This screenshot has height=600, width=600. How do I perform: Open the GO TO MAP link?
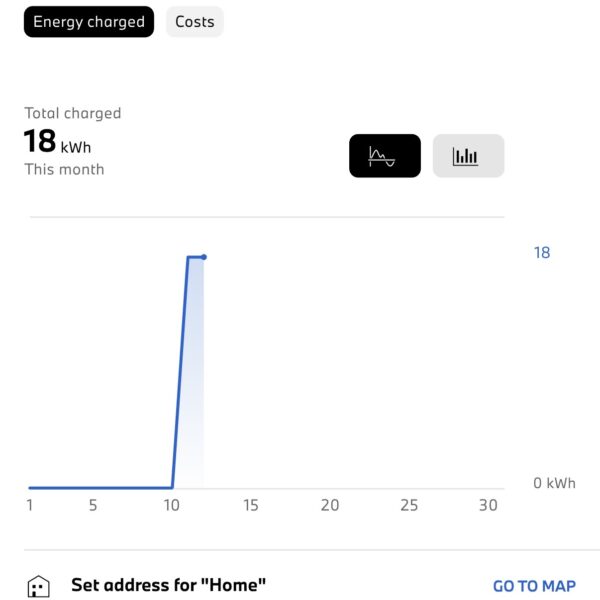534,586
